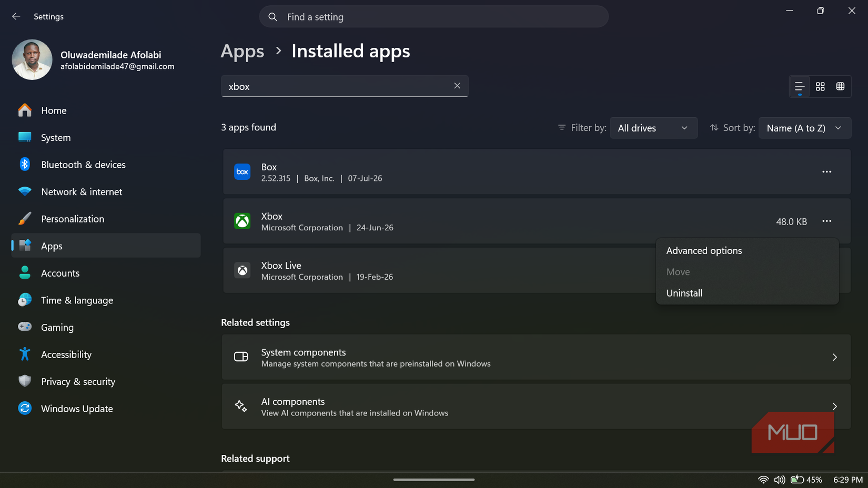
Task: Open AI components related setting
Action: tap(536, 406)
